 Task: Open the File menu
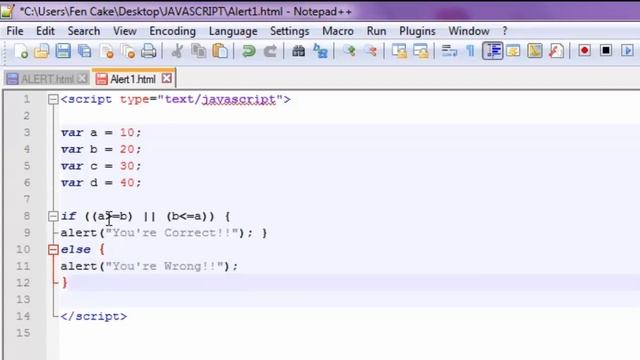(15, 31)
